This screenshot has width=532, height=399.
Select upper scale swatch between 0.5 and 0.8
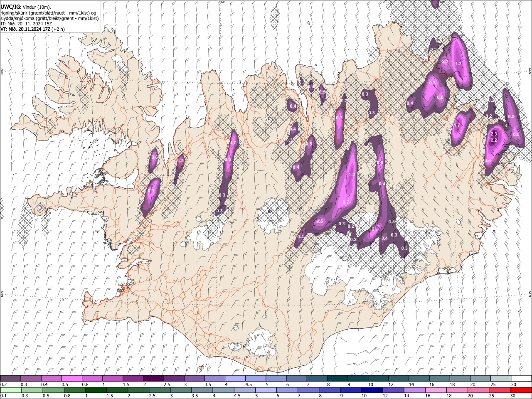point(71,379)
